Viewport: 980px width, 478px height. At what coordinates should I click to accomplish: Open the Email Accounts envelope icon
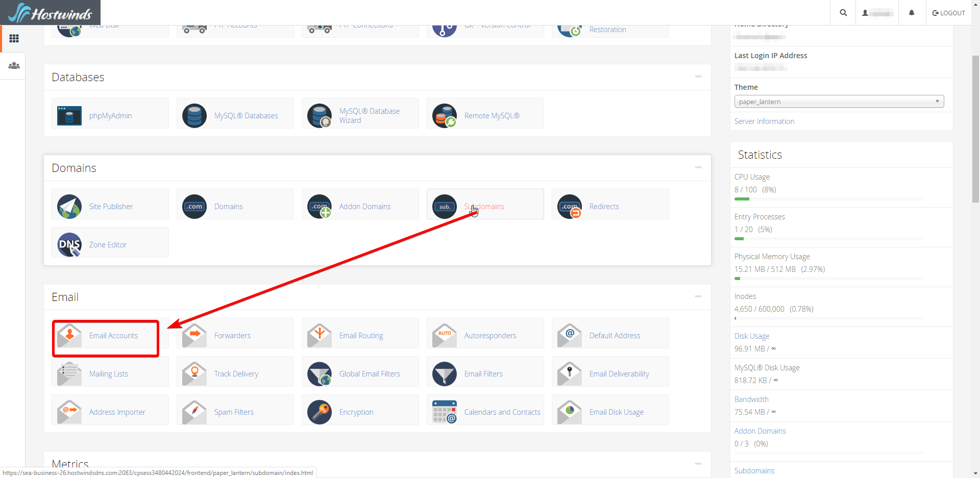click(69, 336)
